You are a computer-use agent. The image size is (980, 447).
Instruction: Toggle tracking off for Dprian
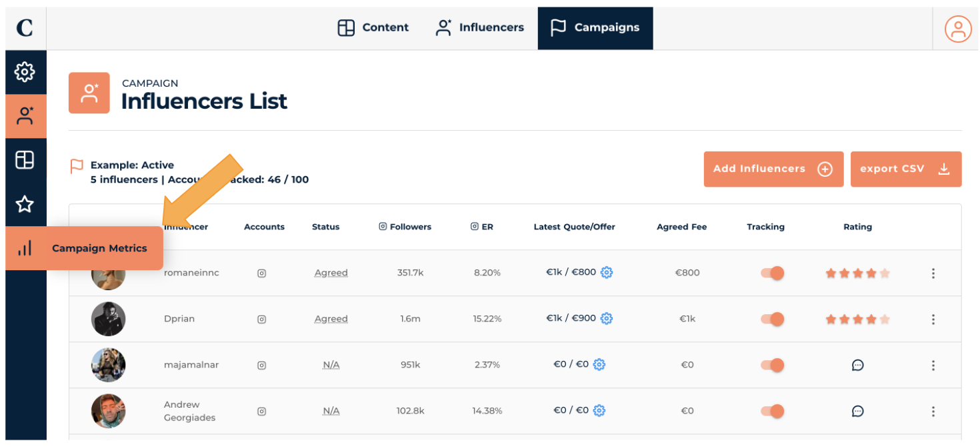772,319
